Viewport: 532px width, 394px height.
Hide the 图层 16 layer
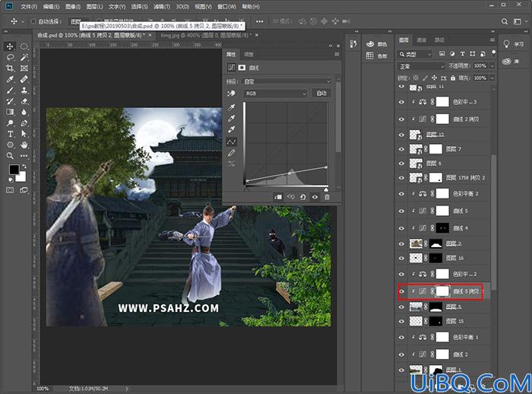coord(401,258)
